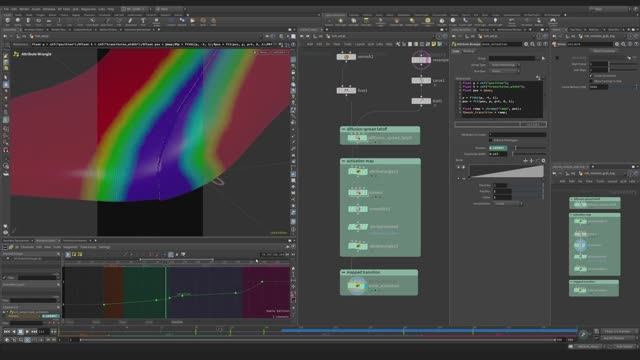Click the Group input field
Image resolution: width=640 pixels, height=360 pixels.
pos(512,58)
